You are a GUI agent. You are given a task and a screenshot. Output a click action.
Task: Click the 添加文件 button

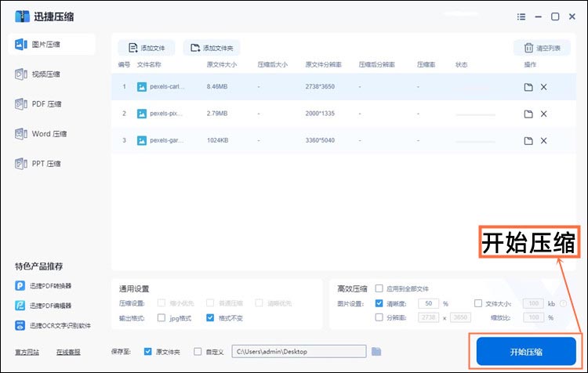[x=147, y=48]
